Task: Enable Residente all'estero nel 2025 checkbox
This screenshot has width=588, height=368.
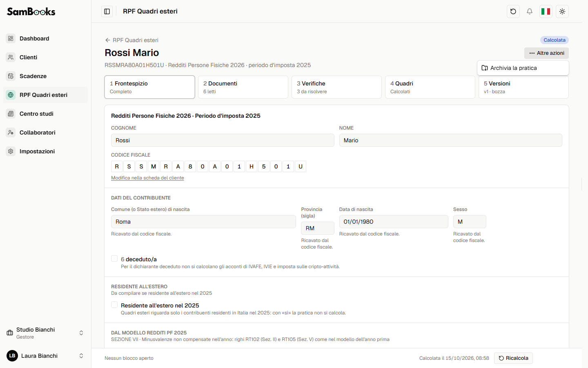Action: click(114, 305)
